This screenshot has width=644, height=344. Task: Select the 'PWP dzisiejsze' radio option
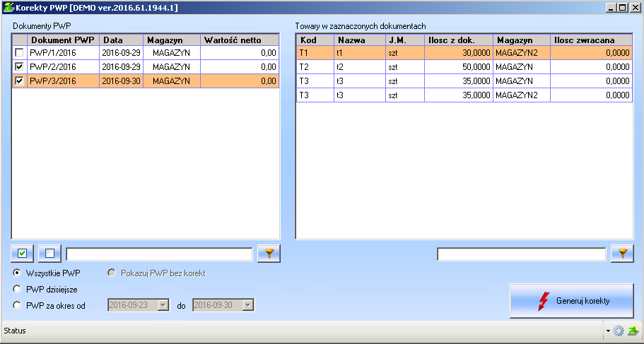click(17, 289)
